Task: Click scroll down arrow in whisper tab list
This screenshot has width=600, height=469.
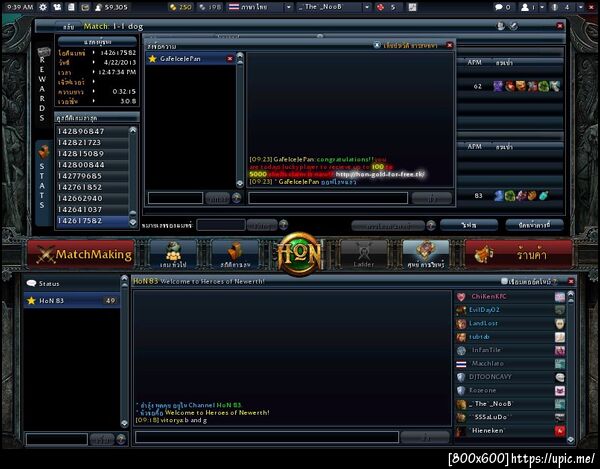Action: (240, 184)
